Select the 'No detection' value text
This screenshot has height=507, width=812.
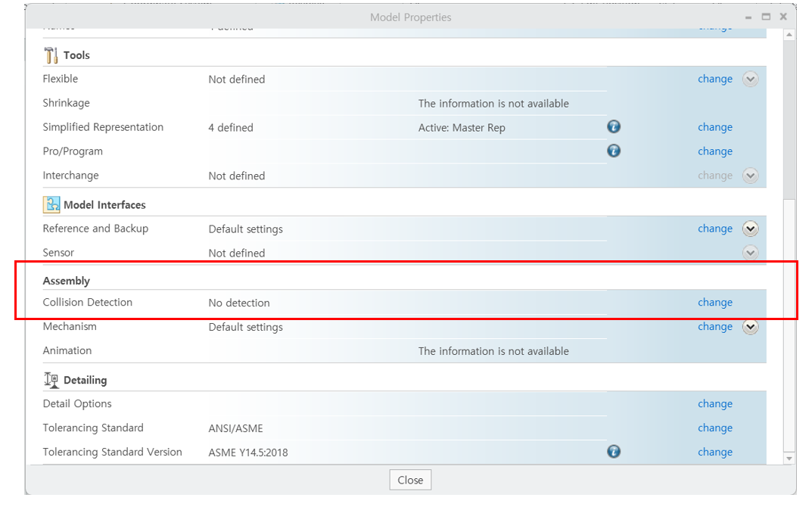coord(238,303)
